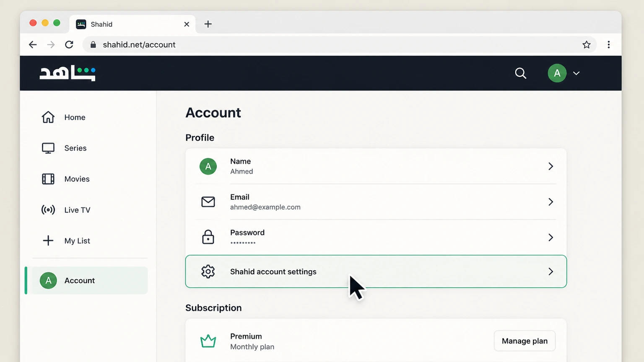
Task: Click the Password field label
Action: pyautogui.click(x=247, y=233)
